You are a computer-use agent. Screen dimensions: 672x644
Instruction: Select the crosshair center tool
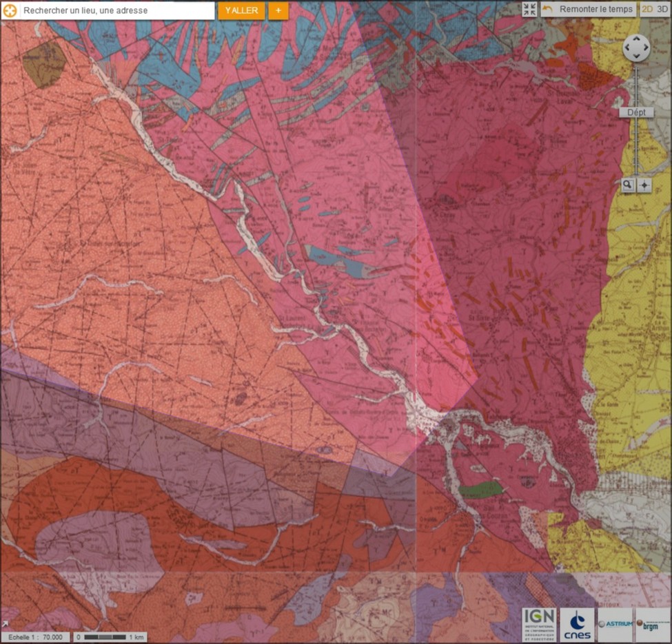click(x=644, y=185)
